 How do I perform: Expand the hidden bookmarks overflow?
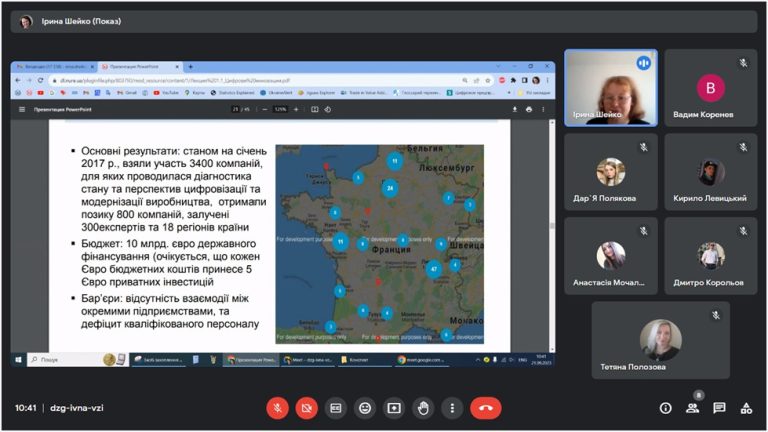[508, 93]
